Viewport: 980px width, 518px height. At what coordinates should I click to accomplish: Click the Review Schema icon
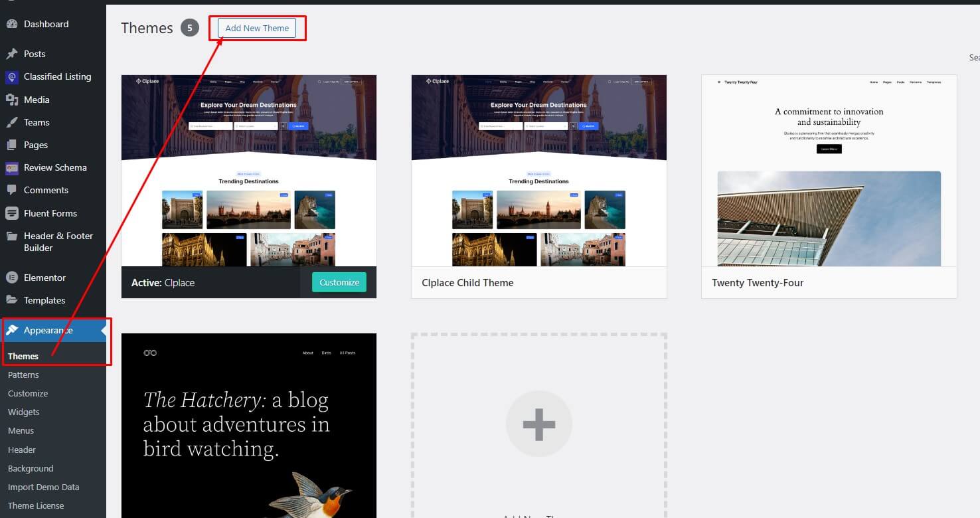(x=12, y=167)
